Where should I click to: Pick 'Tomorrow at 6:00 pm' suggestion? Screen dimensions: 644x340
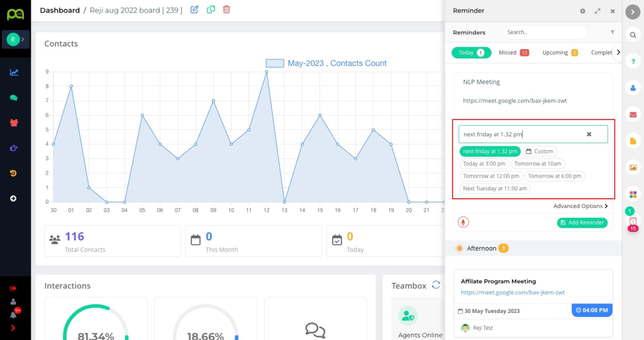[555, 176]
